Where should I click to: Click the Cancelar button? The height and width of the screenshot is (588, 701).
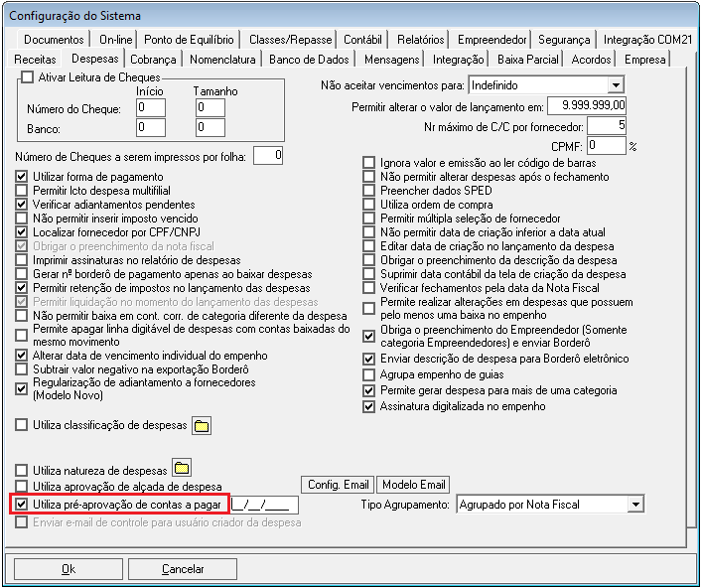coord(183,569)
